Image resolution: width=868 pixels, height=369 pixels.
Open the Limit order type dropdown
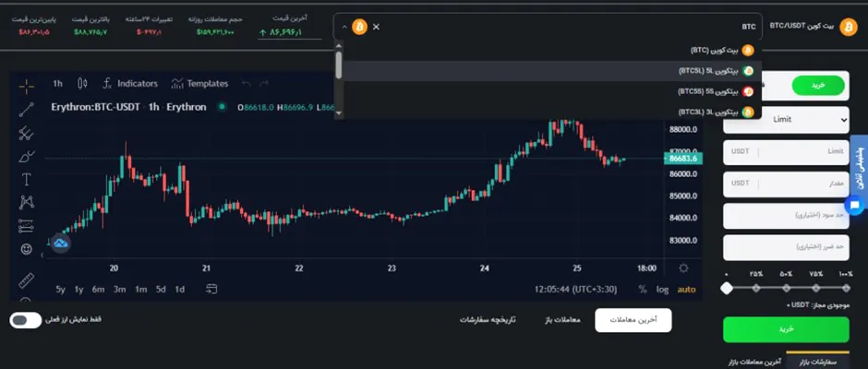point(786,120)
